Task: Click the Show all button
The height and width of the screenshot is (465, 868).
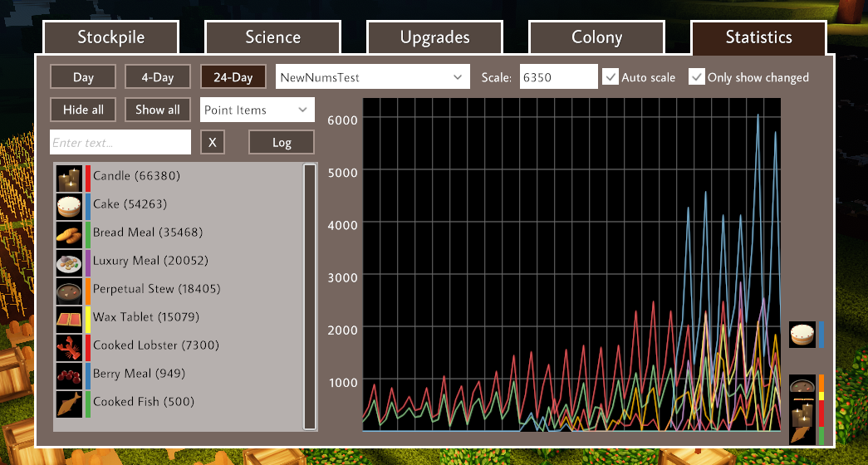Action: pyautogui.click(x=158, y=110)
